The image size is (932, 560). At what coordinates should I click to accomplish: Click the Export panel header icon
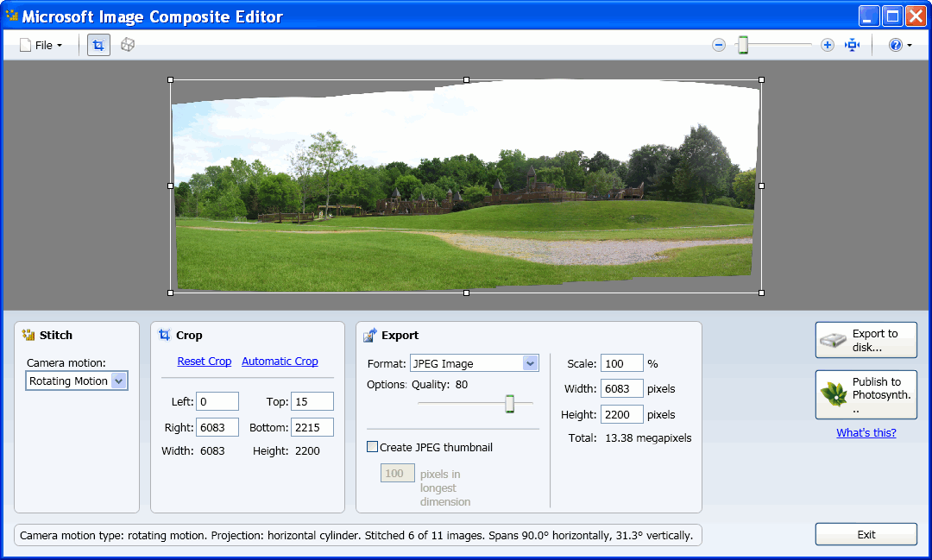point(369,335)
